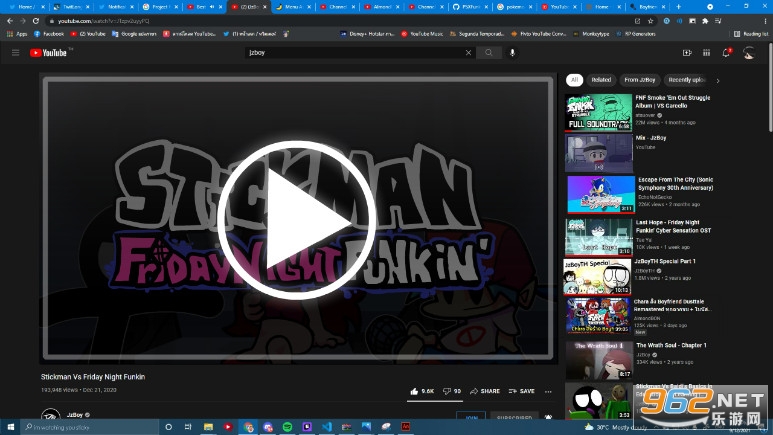Share the video via SHARE button
The height and width of the screenshot is (435, 773).
485,391
